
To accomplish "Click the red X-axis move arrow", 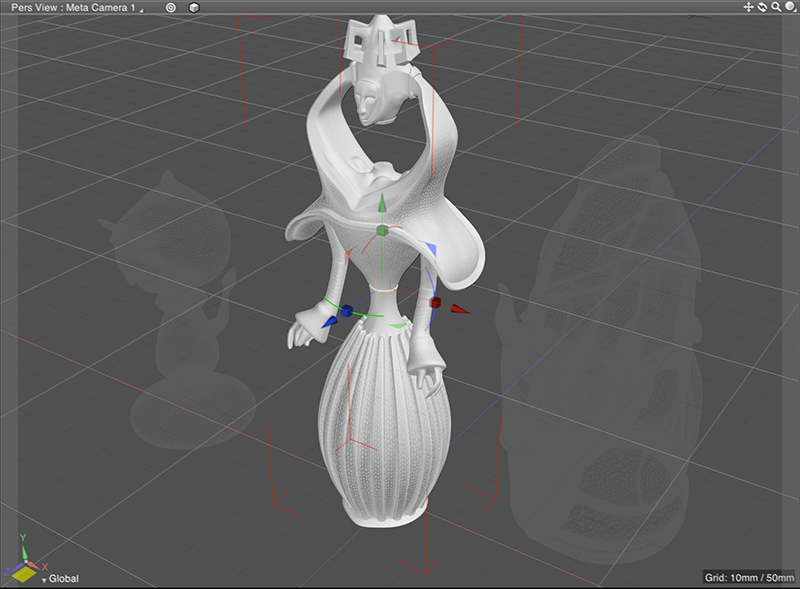I will [461, 309].
